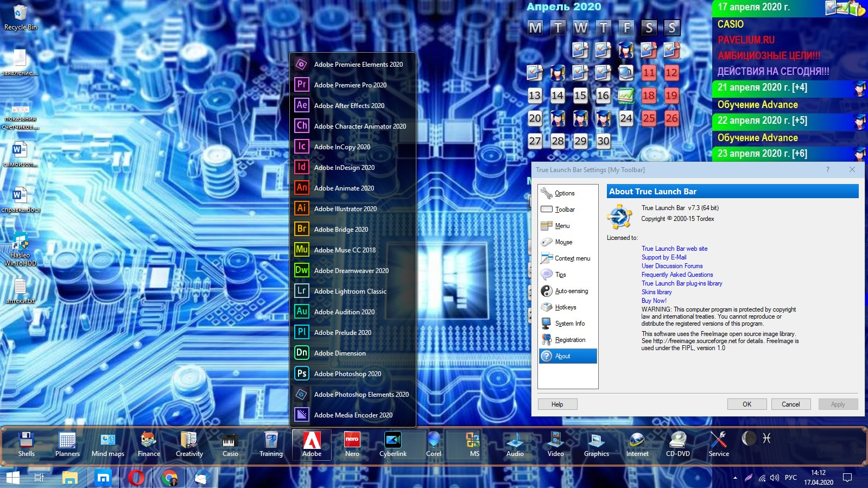
Task: Show System Info page
Action: coord(568,324)
